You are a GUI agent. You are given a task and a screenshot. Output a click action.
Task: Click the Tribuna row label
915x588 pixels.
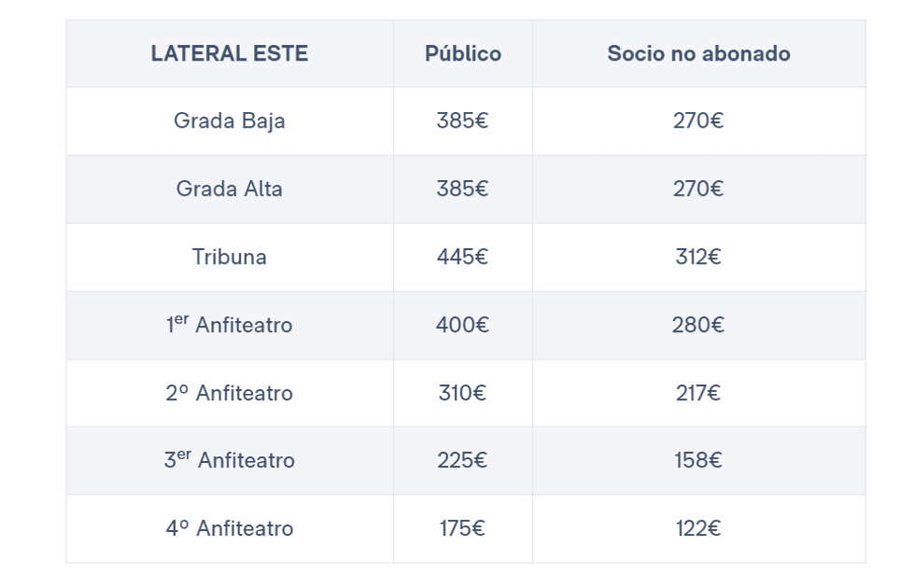[x=229, y=258]
